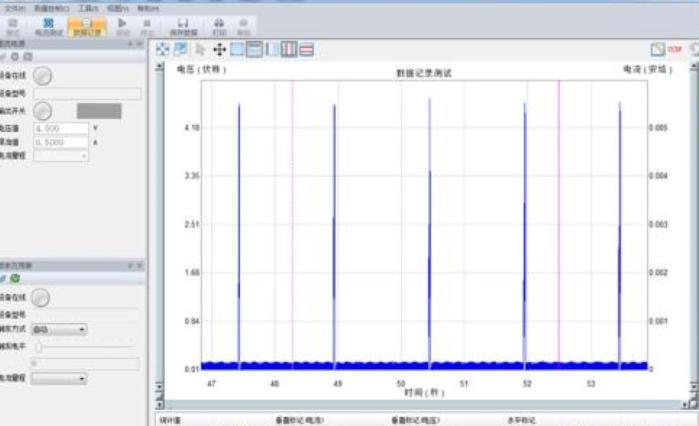The width and height of the screenshot is (699, 426).
Task: Activate the four-arrow pan tool
Action: 219,49
